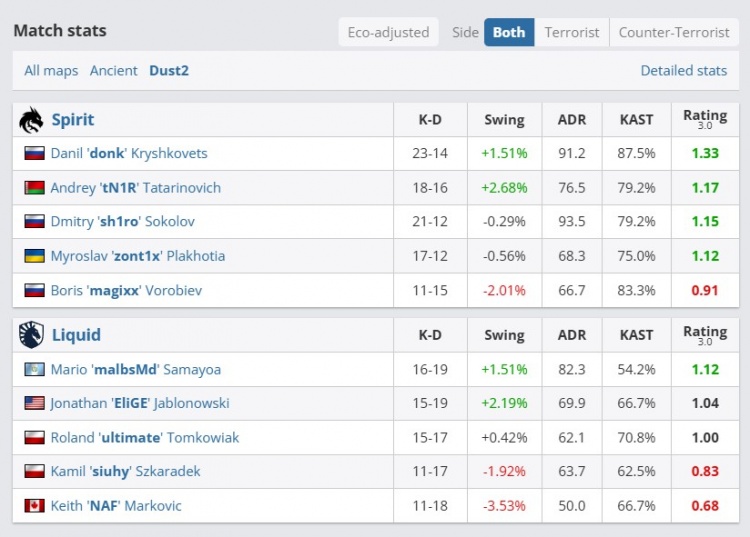The height and width of the screenshot is (537, 750).
Task: Select the Dust2 map tab
Action: coord(169,71)
